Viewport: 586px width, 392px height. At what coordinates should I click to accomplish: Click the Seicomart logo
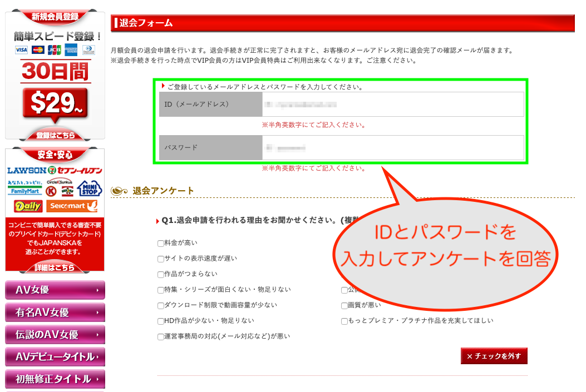[x=72, y=206]
